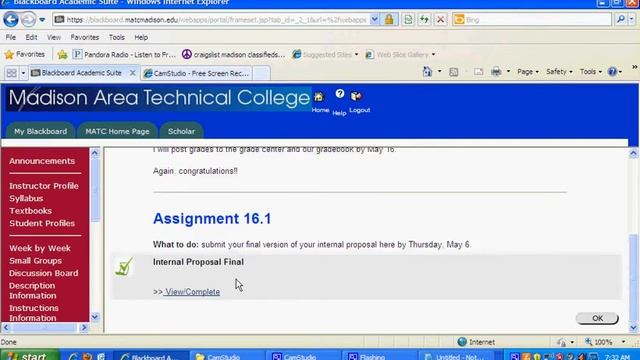Select the MATC Home Page tab
640x360 pixels.
pyautogui.click(x=117, y=131)
